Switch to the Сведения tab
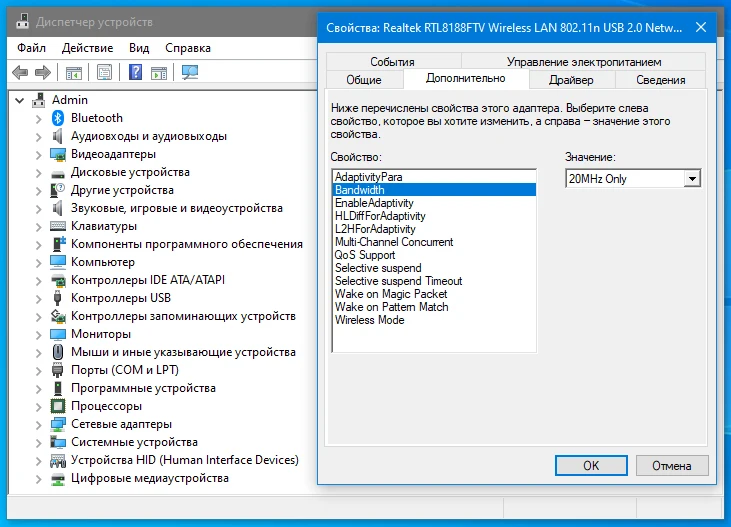Image resolution: width=731 pixels, height=527 pixels. pos(661,80)
